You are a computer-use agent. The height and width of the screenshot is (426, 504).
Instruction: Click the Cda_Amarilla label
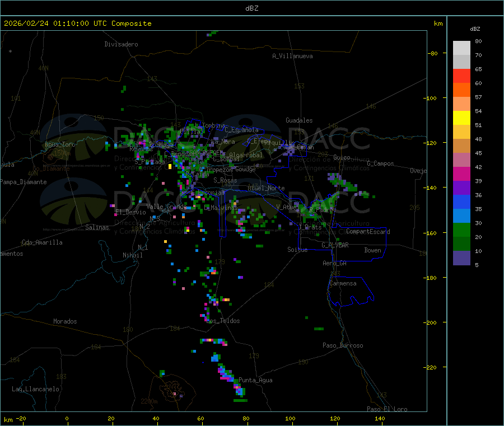42,242
